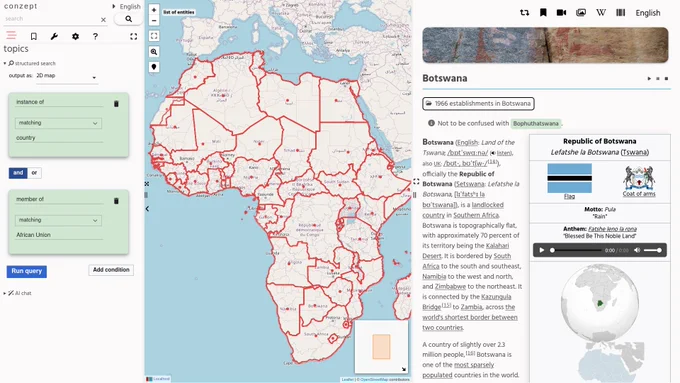Open the wrench tools icon
Screen dimensions: 680x383
click(x=54, y=36)
